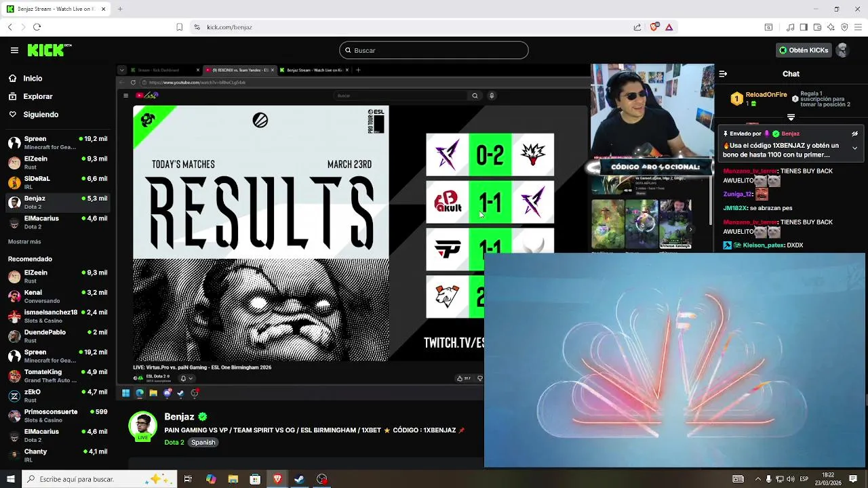Viewport: 868px width, 488px height.
Task: Open the browser main menu
Action: [858, 27]
